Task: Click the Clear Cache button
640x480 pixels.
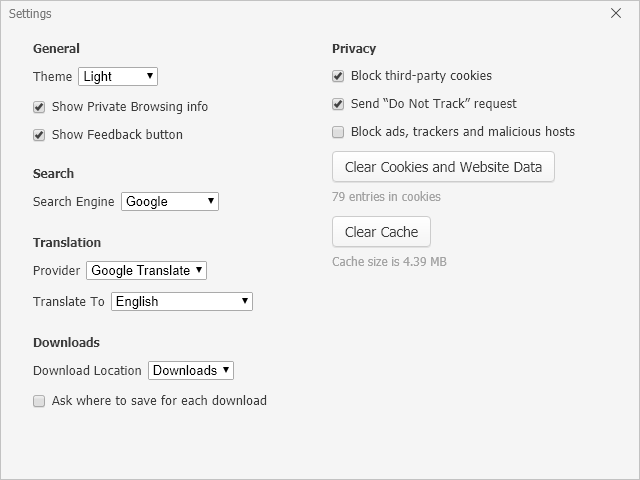Action: [x=381, y=232]
